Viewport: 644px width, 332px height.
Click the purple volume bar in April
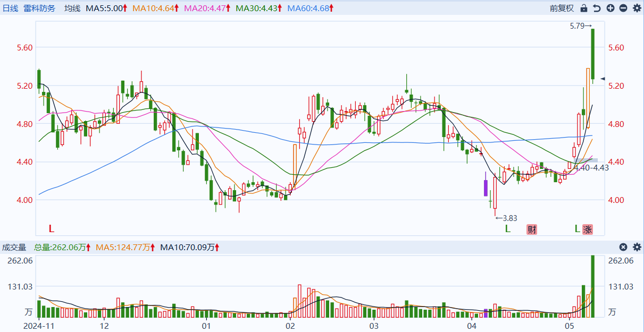[x=486, y=313]
